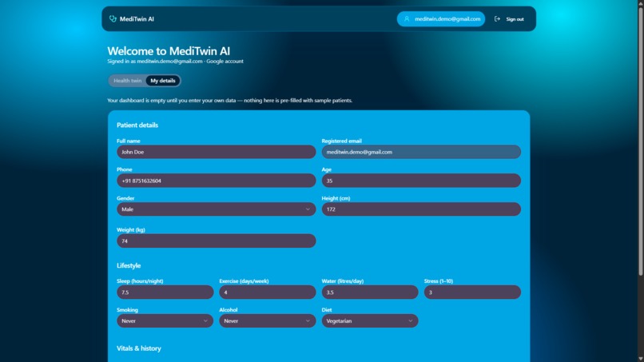Click the scrollbar down arrow
Viewport: 644px width, 362px height.
coord(640,359)
